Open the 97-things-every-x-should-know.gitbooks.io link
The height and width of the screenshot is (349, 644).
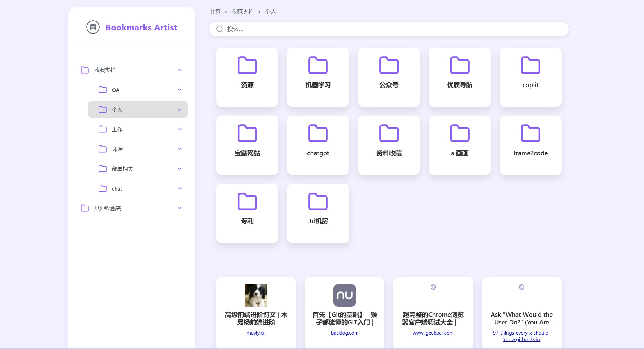(521, 336)
